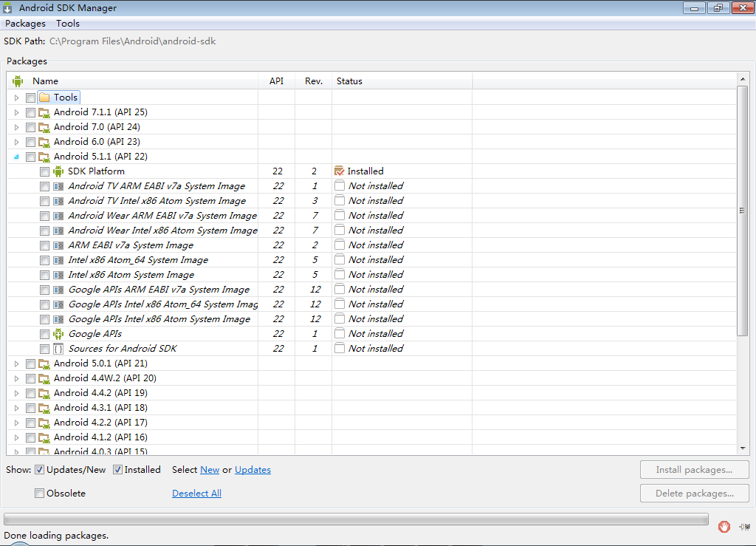Click the package list vertical scrollbar thumb
The height and width of the screenshot is (546, 756).
(x=742, y=211)
